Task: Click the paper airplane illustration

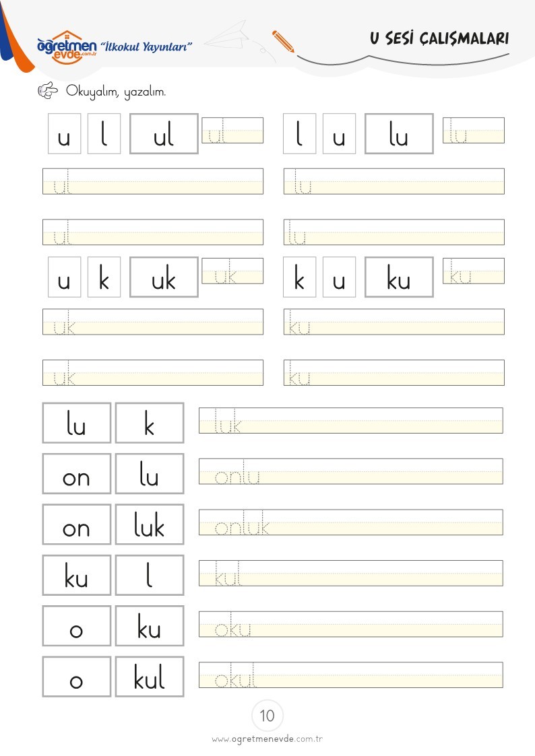Action: click(x=230, y=35)
